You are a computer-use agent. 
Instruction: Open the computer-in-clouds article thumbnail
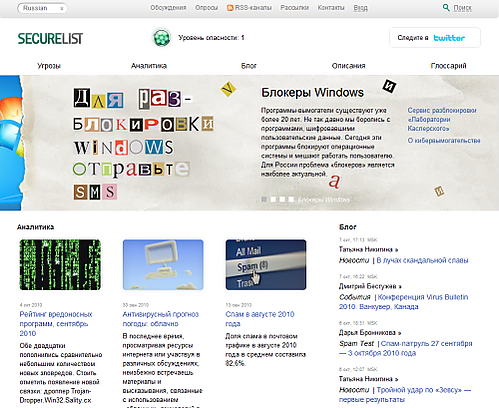[163, 265]
